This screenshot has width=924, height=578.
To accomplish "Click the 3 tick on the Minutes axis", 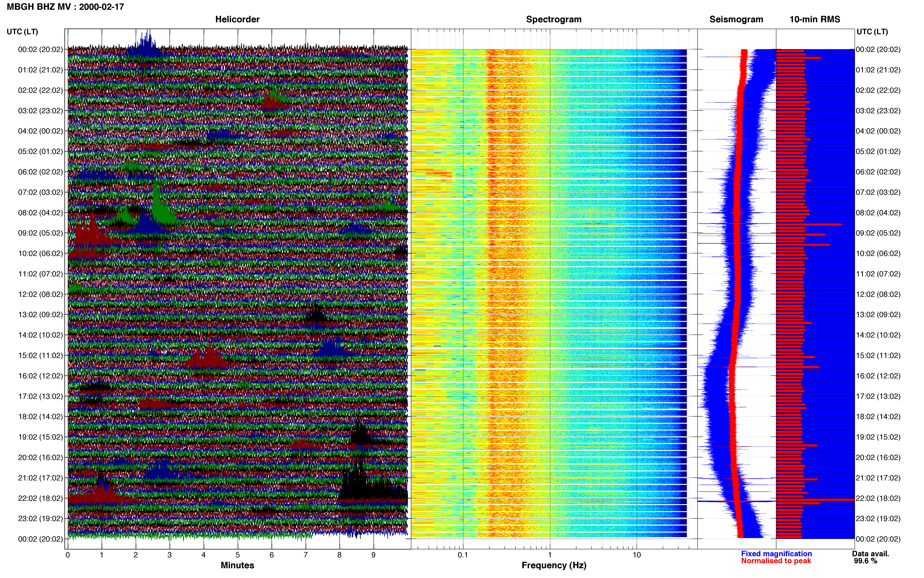I will point(170,555).
